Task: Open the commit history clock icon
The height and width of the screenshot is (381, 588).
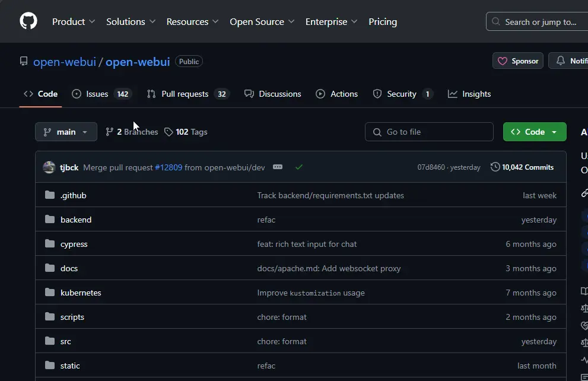Action: 495,167
